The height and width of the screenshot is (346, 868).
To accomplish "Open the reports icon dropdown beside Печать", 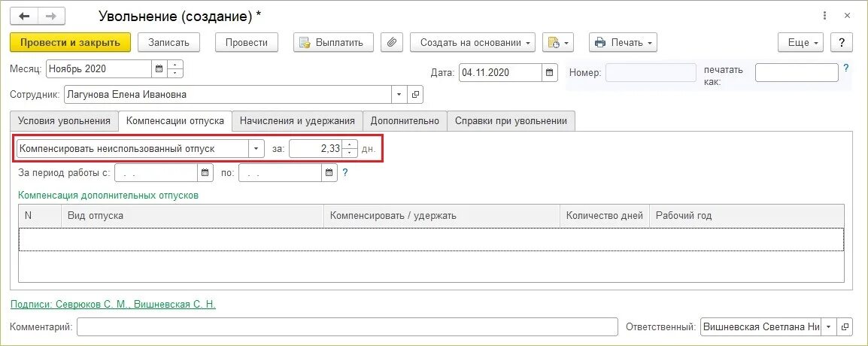I will tap(558, 43).
